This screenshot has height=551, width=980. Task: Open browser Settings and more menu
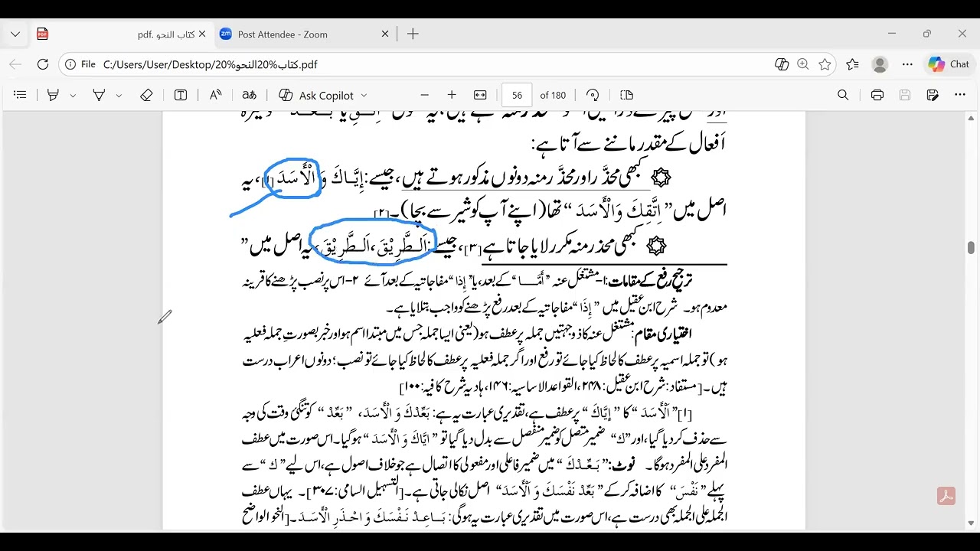[x=907, y=64]
